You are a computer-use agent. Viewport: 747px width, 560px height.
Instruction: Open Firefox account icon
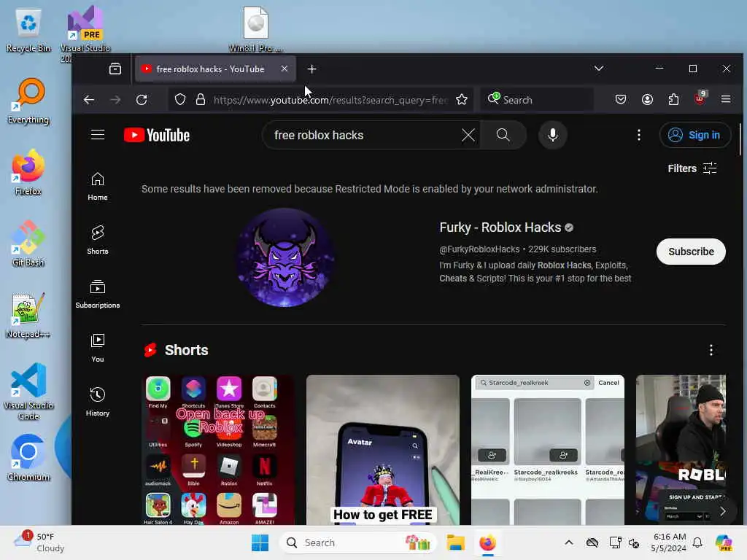(x=647, y=99)
